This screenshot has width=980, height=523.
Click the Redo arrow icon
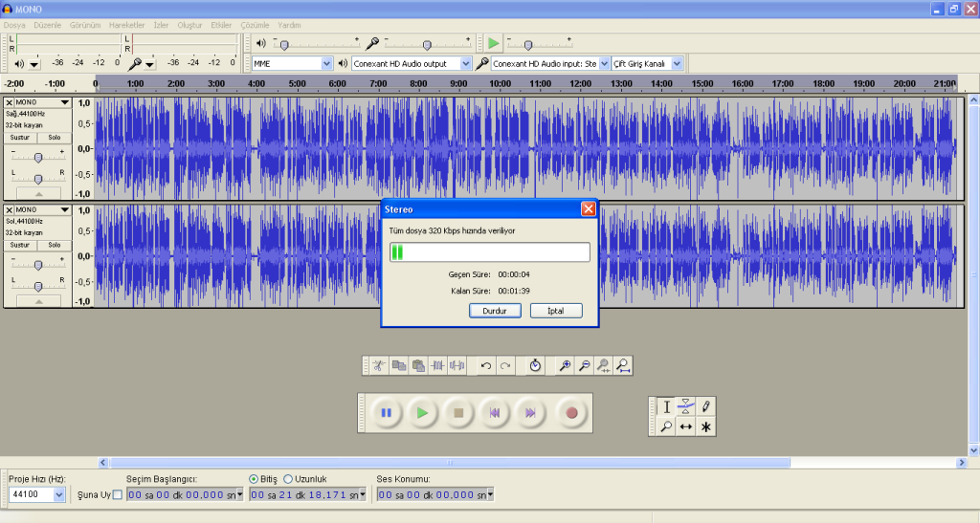click(505, 366)
